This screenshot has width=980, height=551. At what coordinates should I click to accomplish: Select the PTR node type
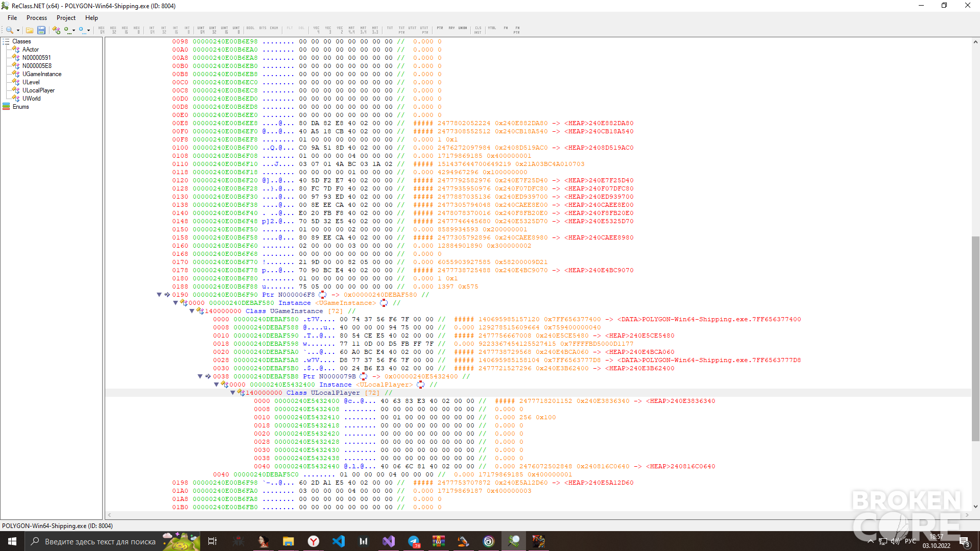pyautogui.click(x=440, y=29)
